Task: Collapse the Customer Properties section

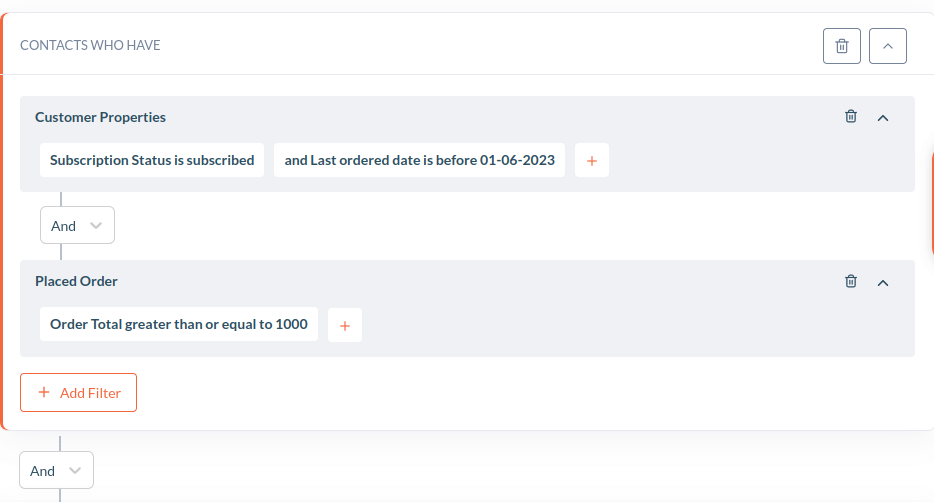Action: (x=883, y=118)
